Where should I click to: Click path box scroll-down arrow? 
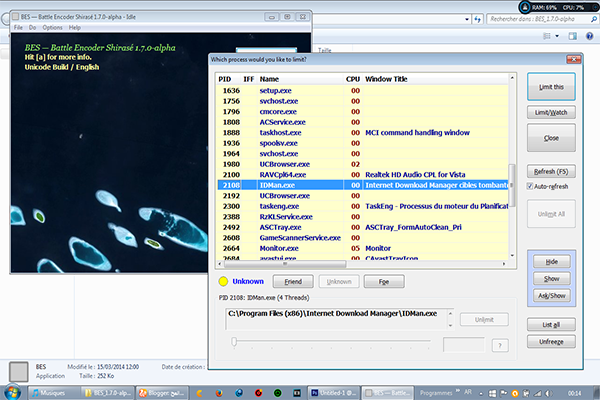450,326
